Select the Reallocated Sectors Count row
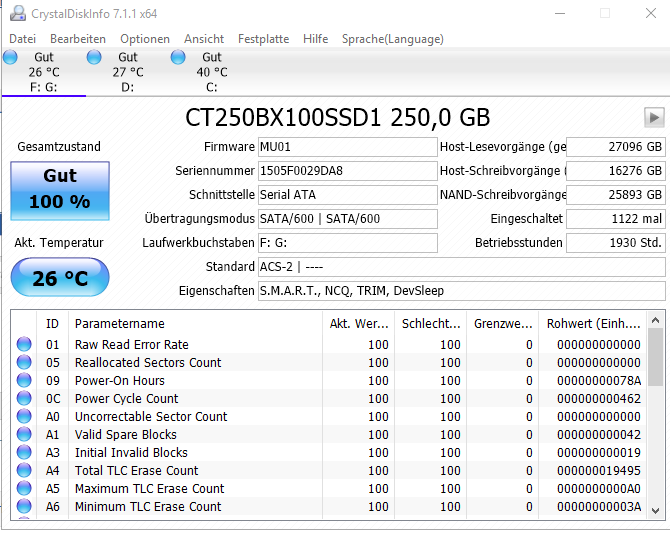 329,362
